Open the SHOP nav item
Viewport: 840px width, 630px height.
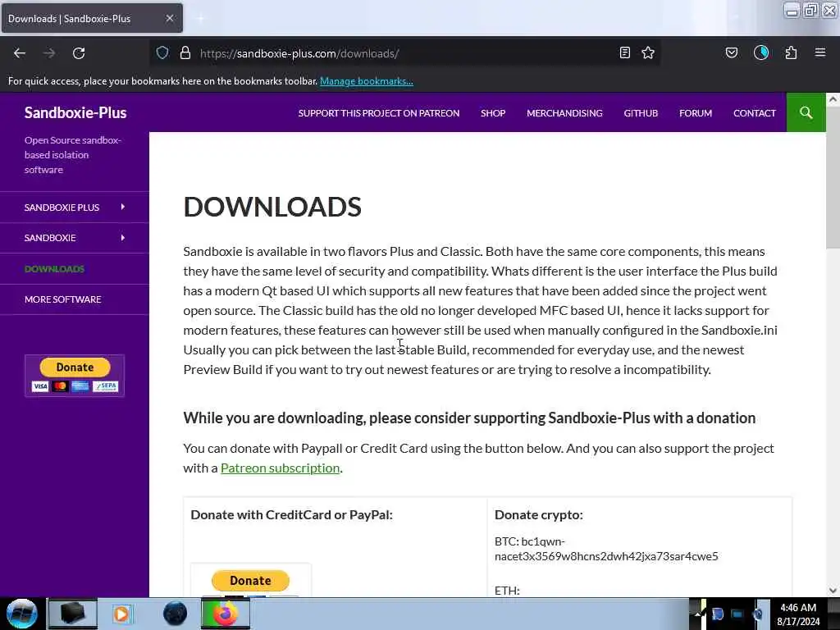click(x=493, y=113)
